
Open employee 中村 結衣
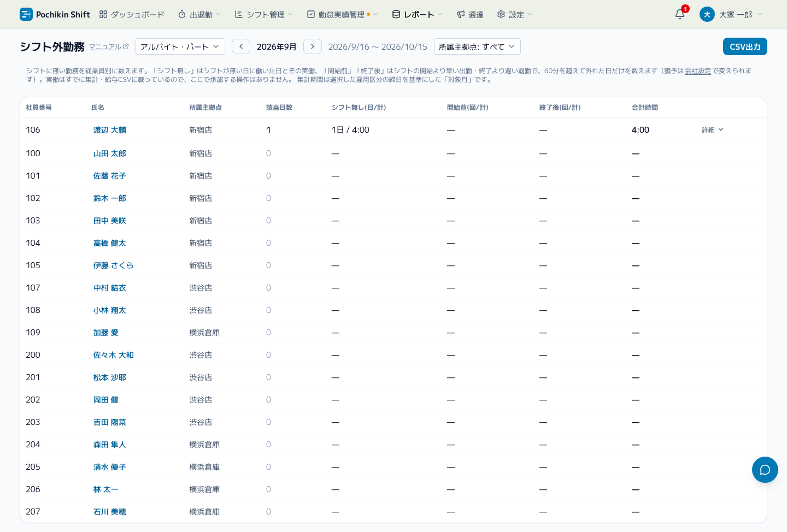pos(110,288)
